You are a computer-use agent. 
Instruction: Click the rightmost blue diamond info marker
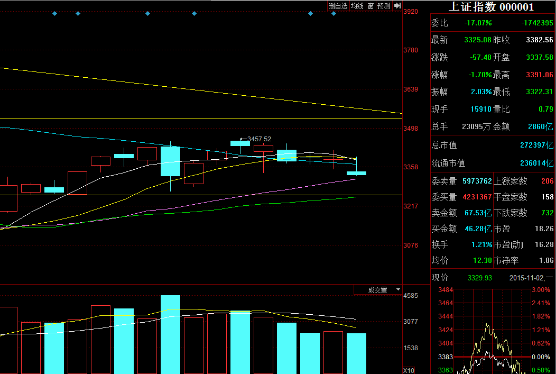tap(333, 13)
